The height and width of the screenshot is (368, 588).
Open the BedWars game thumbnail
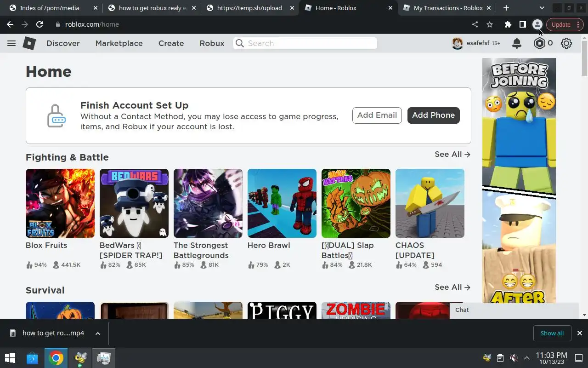[134, 203]
